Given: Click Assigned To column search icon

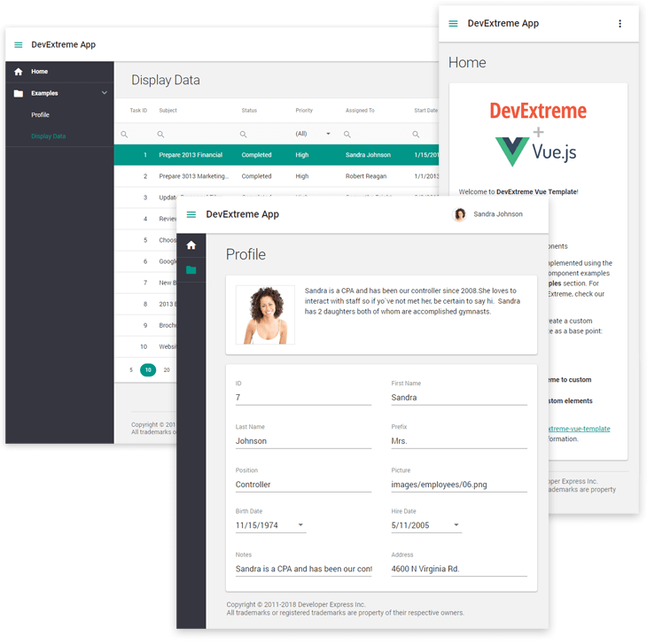Looking at the screenshot, I should point(347,135).
